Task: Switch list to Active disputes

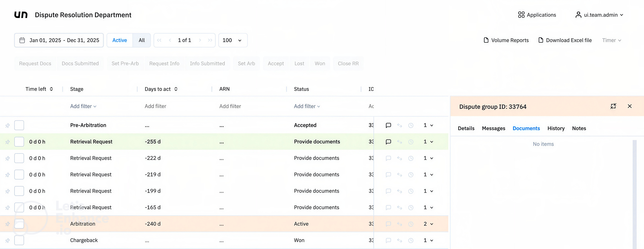Action: coord(120,40)
